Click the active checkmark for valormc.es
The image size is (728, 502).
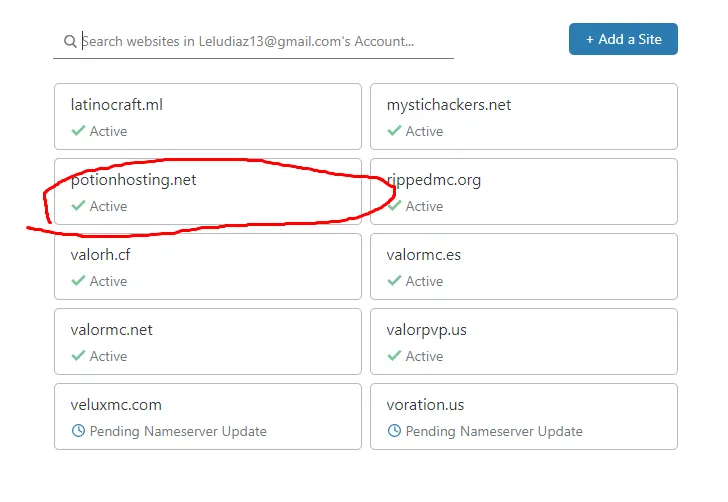(394, 281)
